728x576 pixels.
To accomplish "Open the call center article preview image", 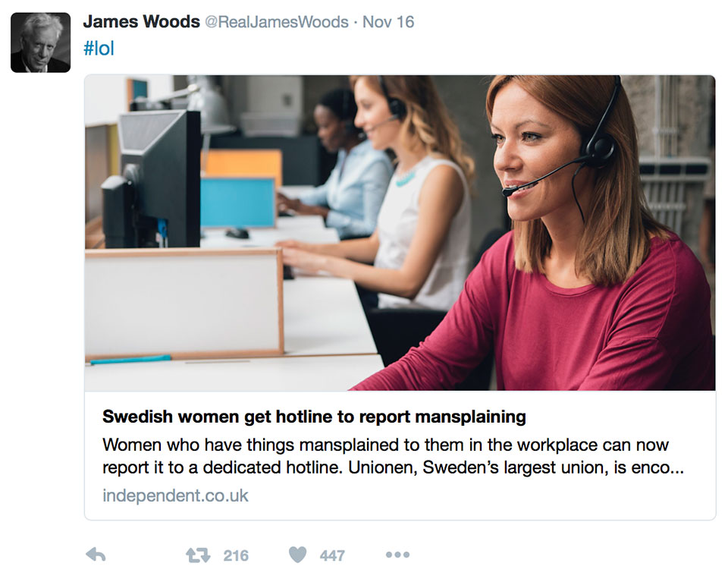I will (x=400, y=233).
